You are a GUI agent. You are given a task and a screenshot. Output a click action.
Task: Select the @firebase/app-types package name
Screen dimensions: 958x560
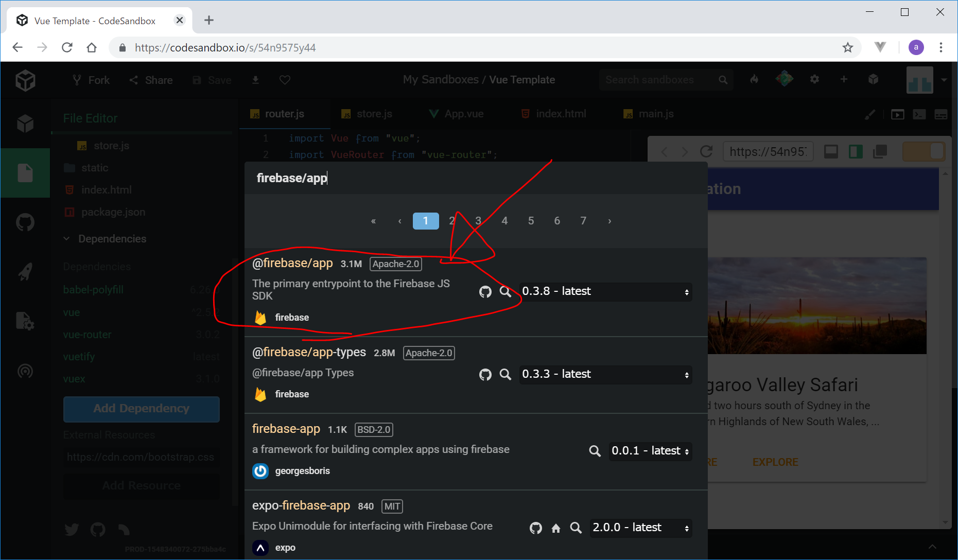click(x=309, y=352)
